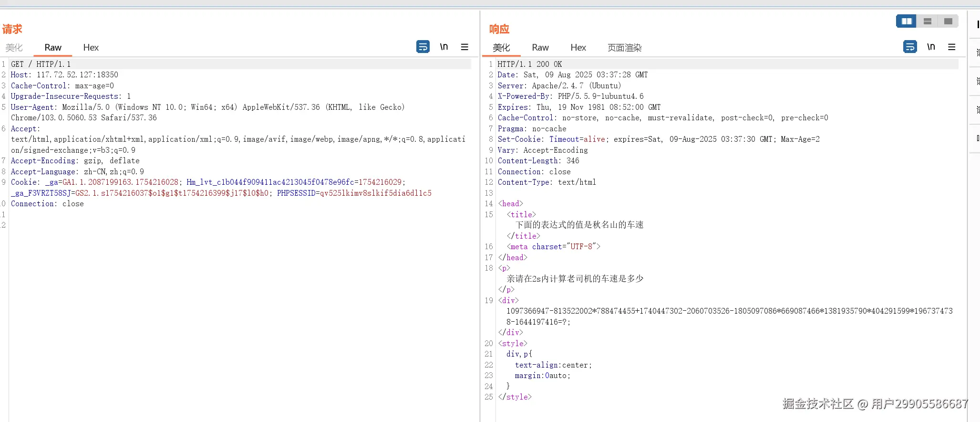980x422 pixels.
Task: Click the 'Accept-Encoding: gzip, deflate' line
Action: click(75, 160)
